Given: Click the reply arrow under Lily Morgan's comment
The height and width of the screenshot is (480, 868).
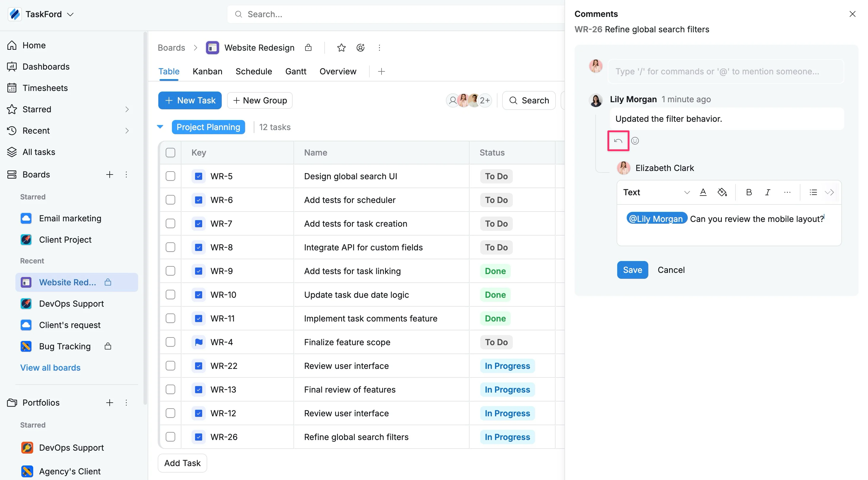Looking at the screenshot, I should (618, 141).
